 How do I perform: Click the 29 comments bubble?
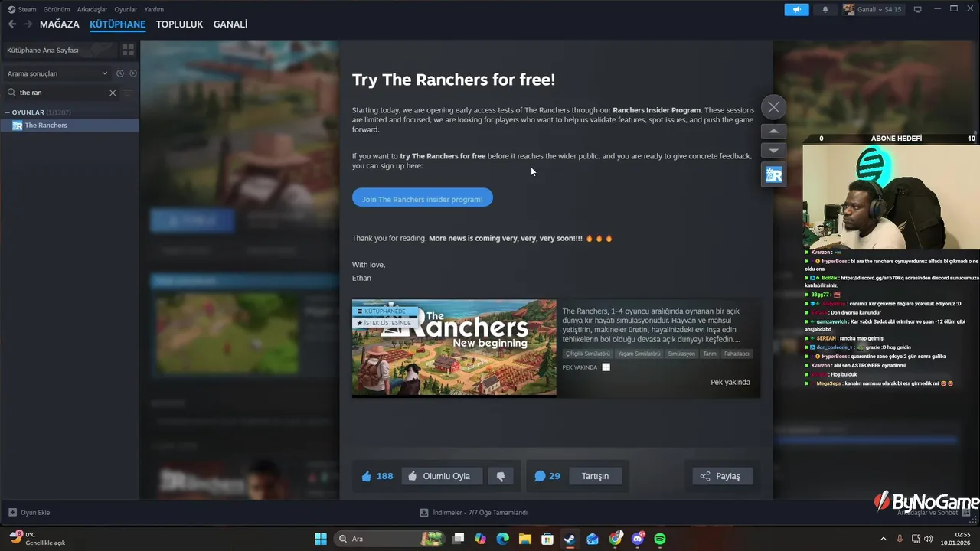click(547, 476)
